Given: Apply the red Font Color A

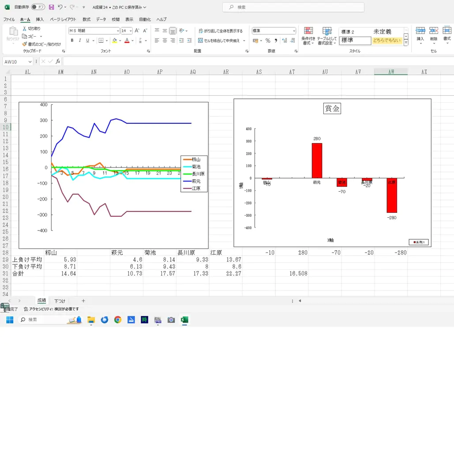Looking at the screenshot, I should [127, 41].
